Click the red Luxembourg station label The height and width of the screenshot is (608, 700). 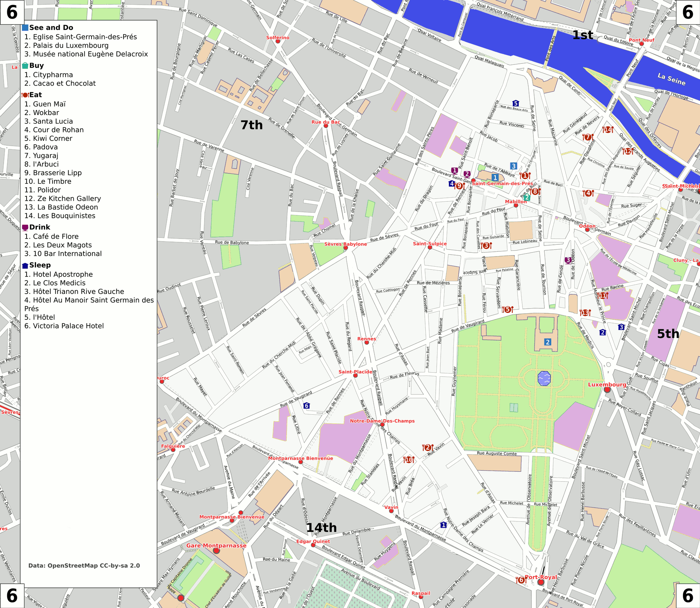607,384
